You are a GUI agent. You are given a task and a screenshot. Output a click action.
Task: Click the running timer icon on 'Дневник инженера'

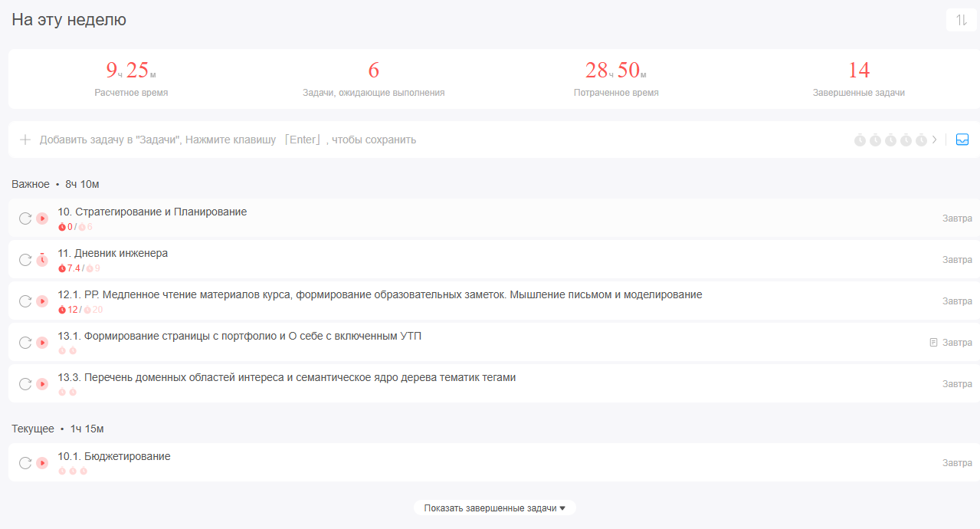click(x=42, y=260)
